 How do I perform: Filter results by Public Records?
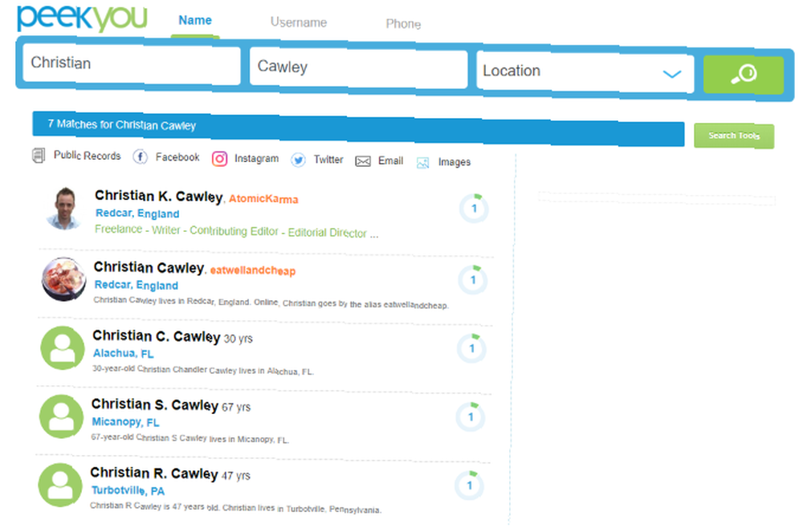[87, 156]
